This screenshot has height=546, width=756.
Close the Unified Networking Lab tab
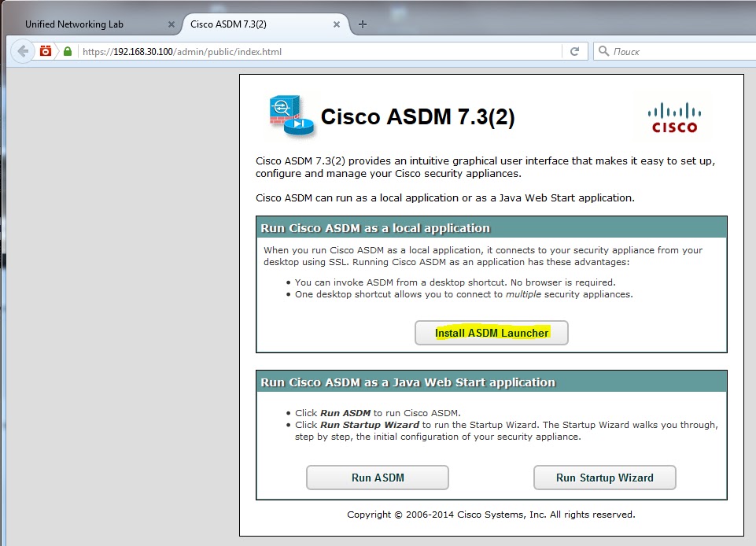point(171,24)
